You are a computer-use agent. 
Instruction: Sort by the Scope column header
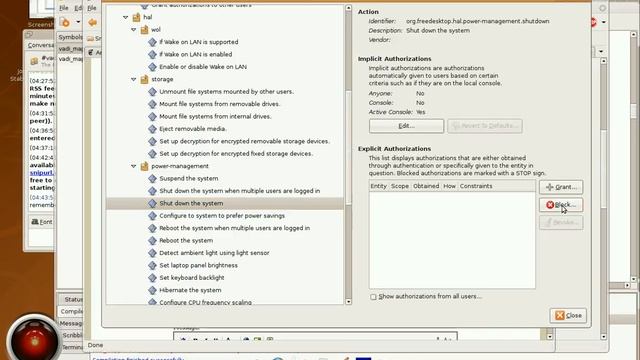[x=400, y=186]
